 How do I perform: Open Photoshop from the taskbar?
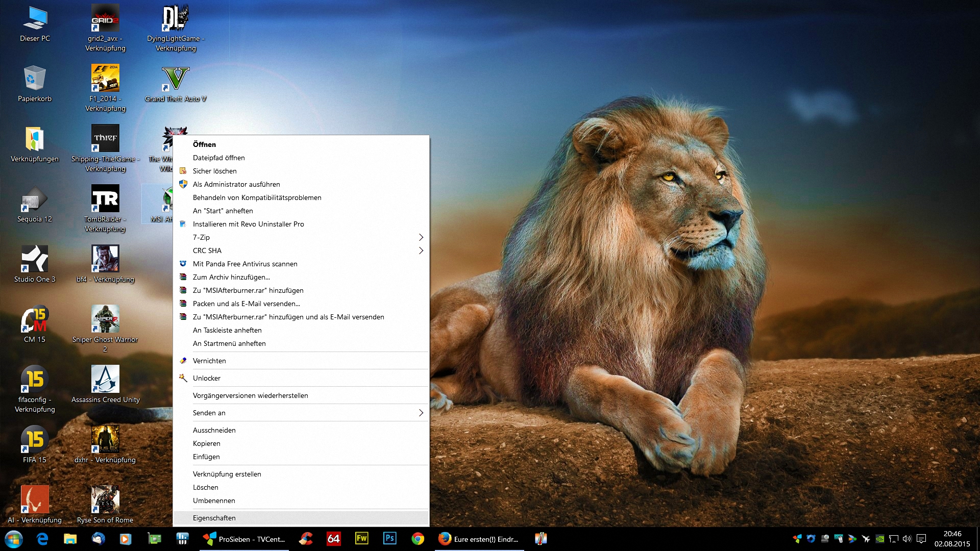pos(389,539)
